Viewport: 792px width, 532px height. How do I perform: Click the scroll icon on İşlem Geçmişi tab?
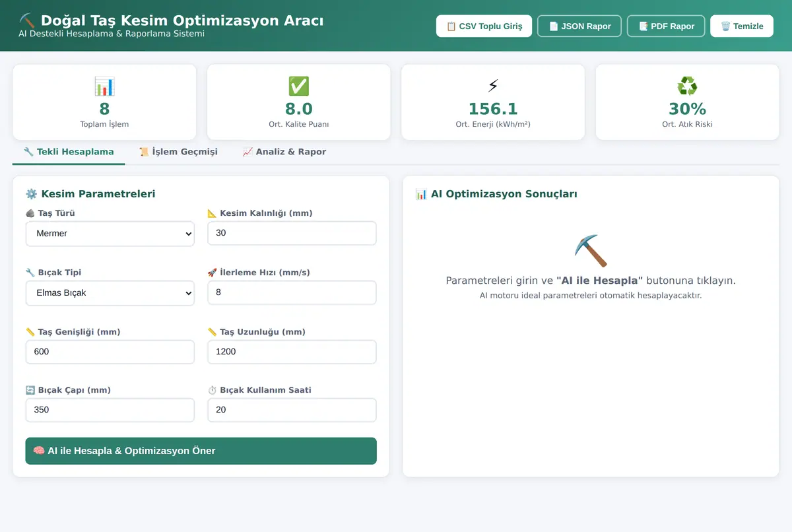pos(144,152)
